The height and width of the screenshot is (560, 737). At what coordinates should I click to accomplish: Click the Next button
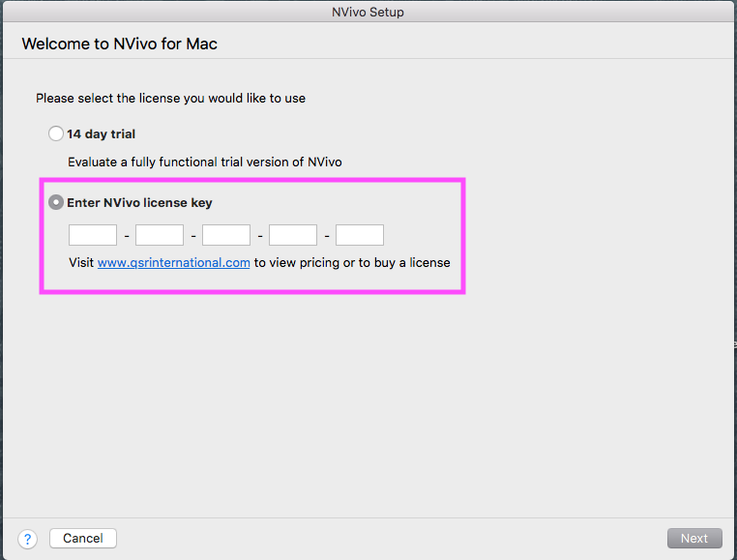click(694, 538)
